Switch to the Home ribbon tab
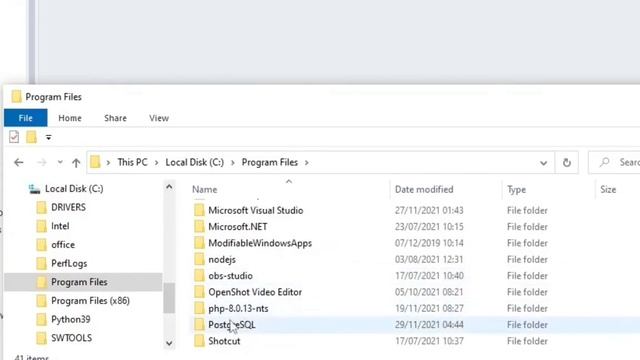This screenshot has height=360, width=640. pyautogui.click(x=70, y=118)
